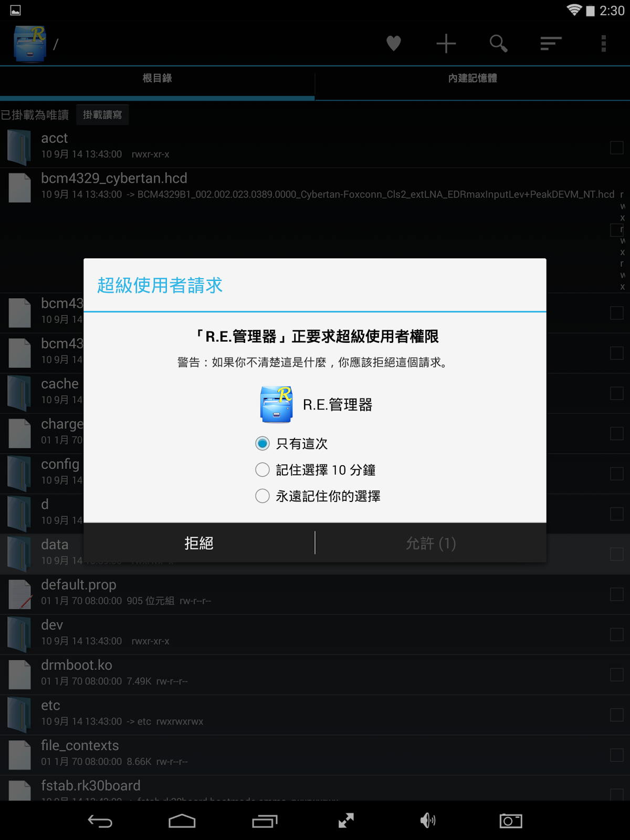Select the 永遠記住你的選擇 radio option
This screenshot has width=630, height=840.
click(262, 496)
